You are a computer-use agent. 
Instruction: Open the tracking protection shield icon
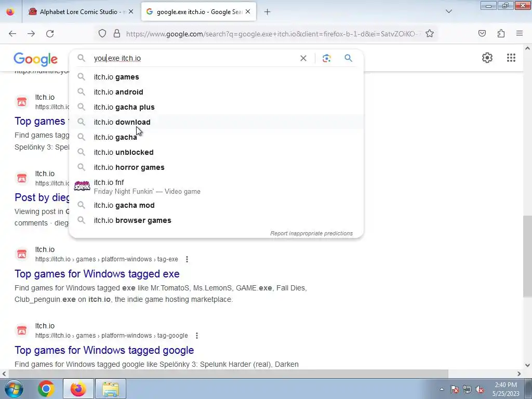pyautogui.click(x=102, y=34)
